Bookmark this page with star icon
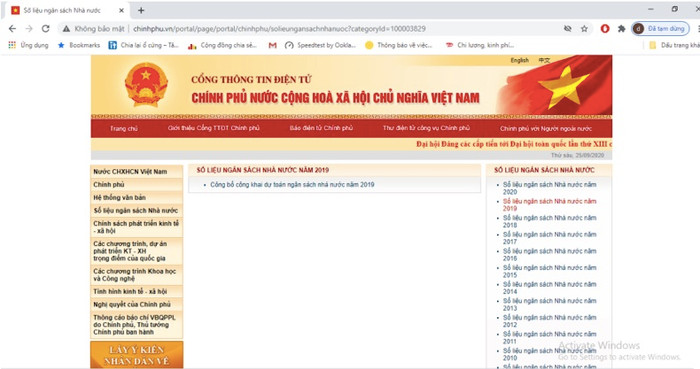 pyautogui.click(x=584, y=29)
